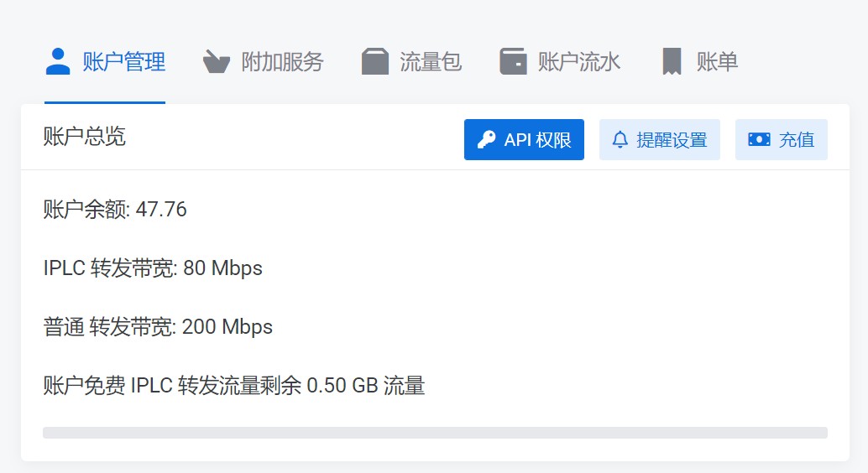Image resolution: width=868 pixels, height=473 pixels.
Task: Click the person icon for 账户管理
Action: (x=58, y=61)
